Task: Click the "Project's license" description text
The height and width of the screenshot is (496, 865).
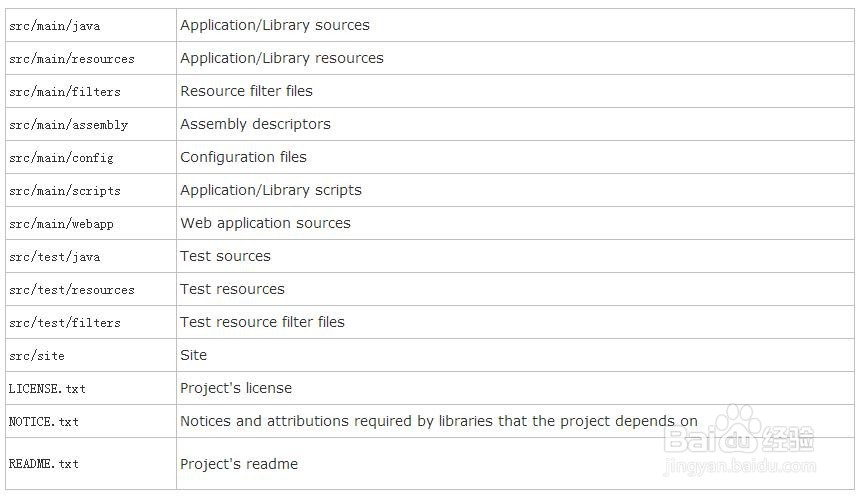Action: point(236,388)
